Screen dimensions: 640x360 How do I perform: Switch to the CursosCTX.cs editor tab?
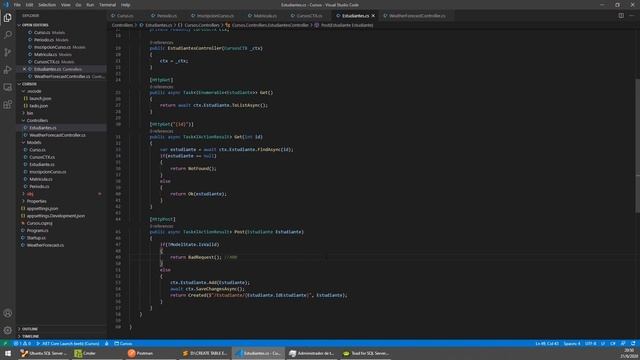click(x=309, y=16)
